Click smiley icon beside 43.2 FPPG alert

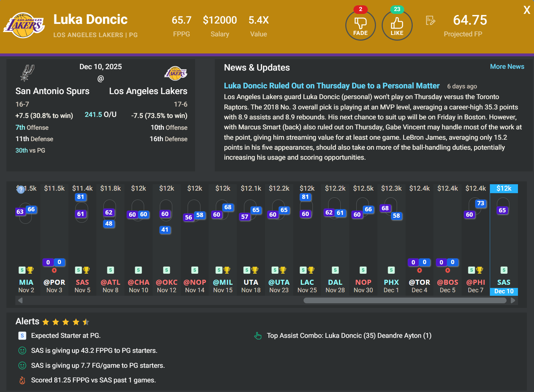point(22,351)
